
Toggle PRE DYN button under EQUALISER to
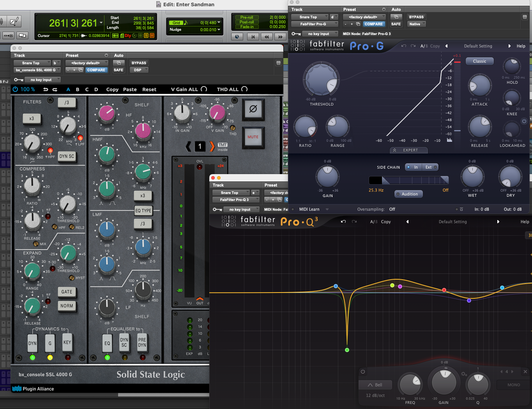coord(142,342)
